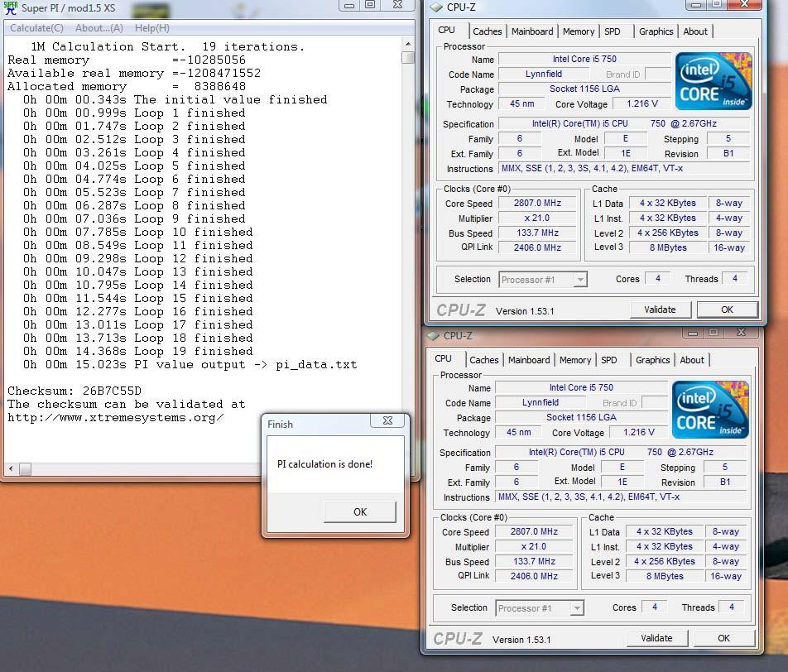Click 'PI value output -> pi_data.txt' line
Viewport: 788px width, 672px height.
click(190, 364)
